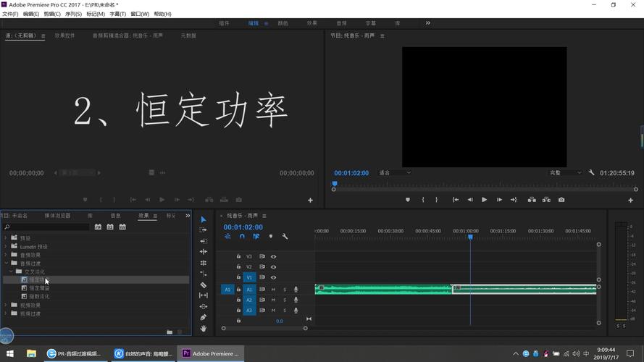Toggle timeline snap magnet icon
The width and height of the screenshot is (644, 362).
click(x=242, y=237)
